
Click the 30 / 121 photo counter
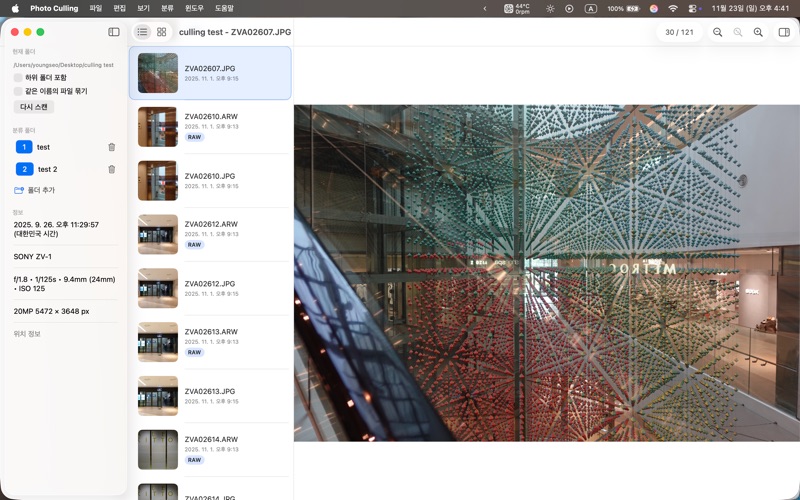pos(679,32)
